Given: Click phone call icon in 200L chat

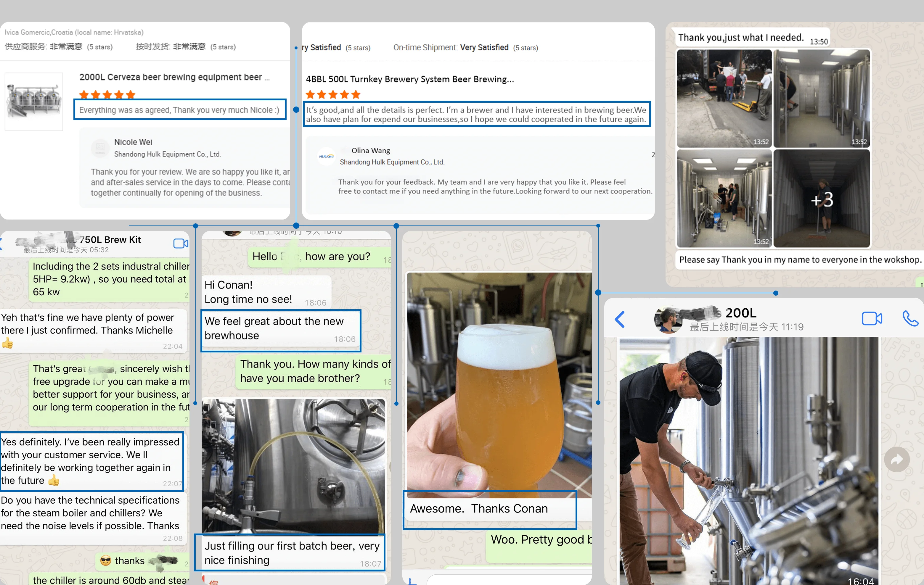Looking at the screenshot, I should click(910, 318).
